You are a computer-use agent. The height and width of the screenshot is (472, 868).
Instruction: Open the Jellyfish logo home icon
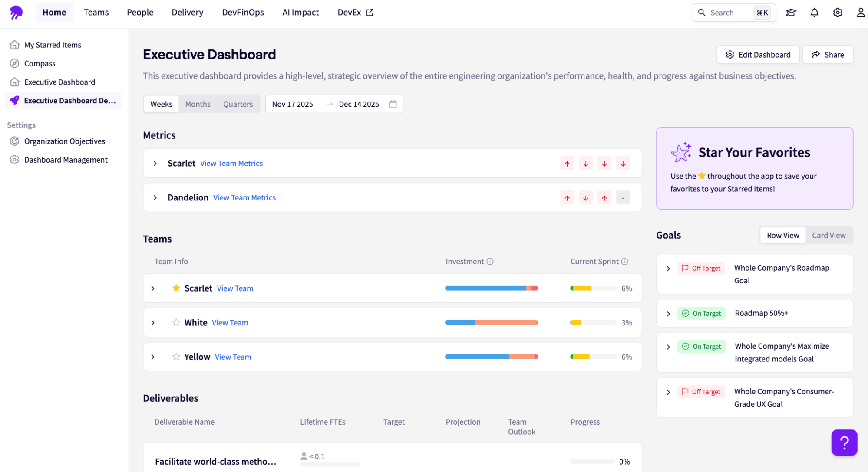click(16, 12)
